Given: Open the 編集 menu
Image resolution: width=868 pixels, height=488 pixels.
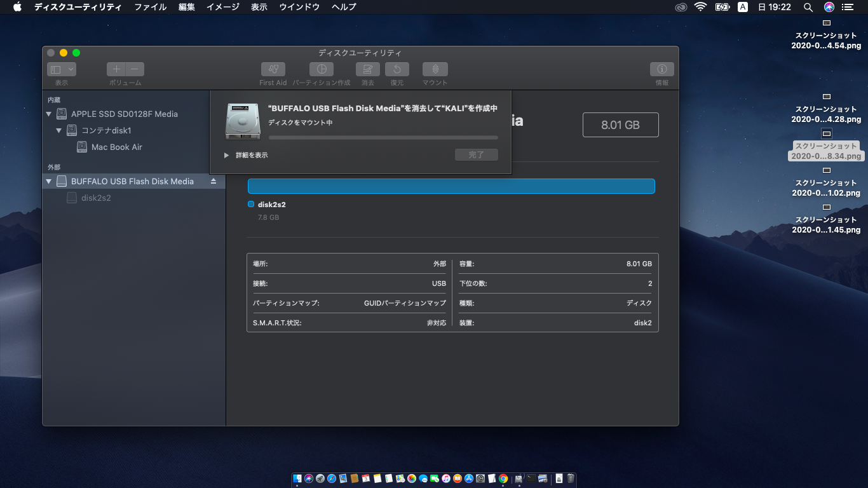Looking at the screenshot, I should [x=187, y=7].
